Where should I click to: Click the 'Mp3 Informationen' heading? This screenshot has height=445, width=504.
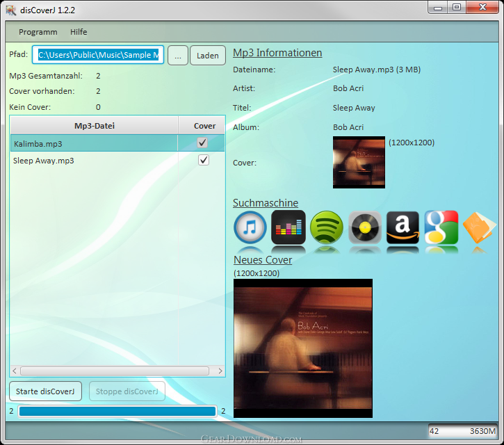click(277, 53)
